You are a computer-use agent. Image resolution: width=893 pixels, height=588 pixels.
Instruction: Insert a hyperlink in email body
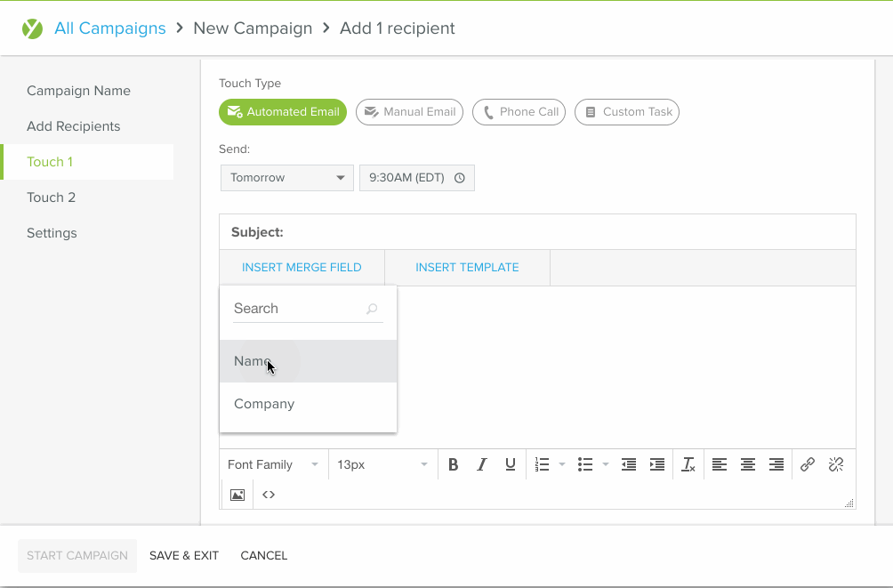coord(807,464)
